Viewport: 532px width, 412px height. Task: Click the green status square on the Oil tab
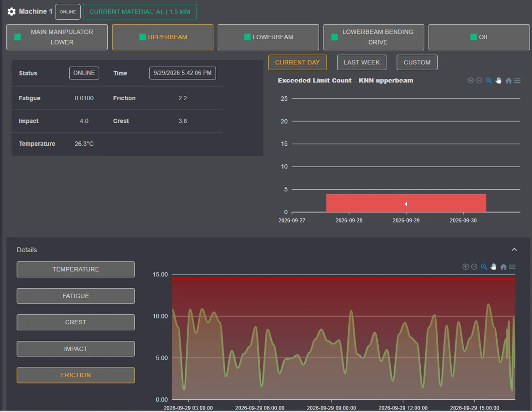(473, 37)
